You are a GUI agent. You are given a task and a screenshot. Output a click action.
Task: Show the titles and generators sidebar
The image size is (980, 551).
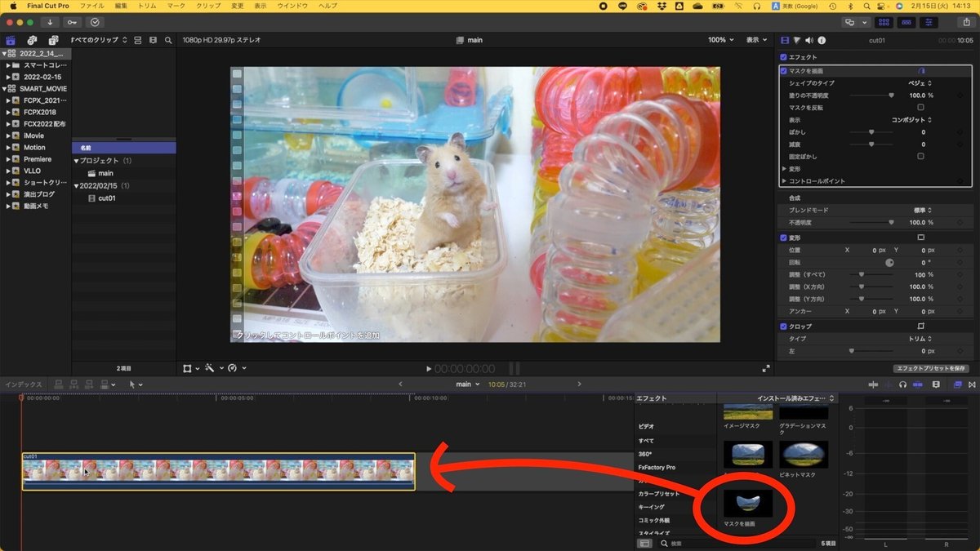[x=54, y=40]
